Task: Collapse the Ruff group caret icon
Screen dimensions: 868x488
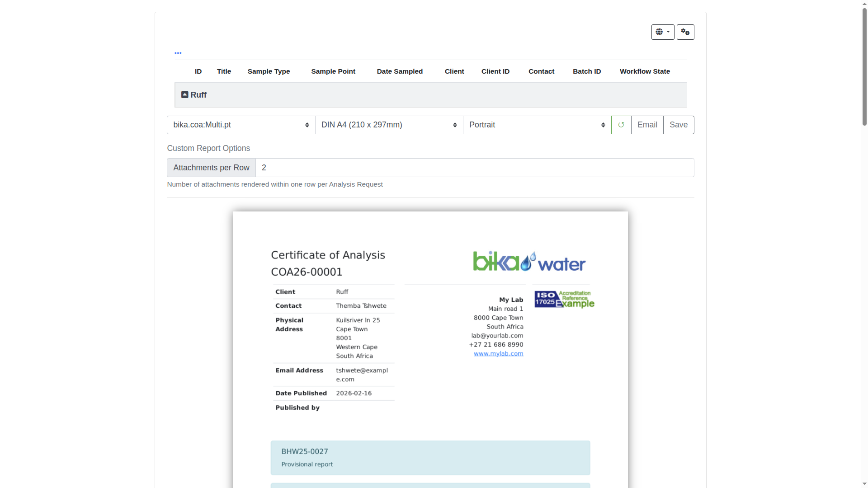Action: (184, 95)
